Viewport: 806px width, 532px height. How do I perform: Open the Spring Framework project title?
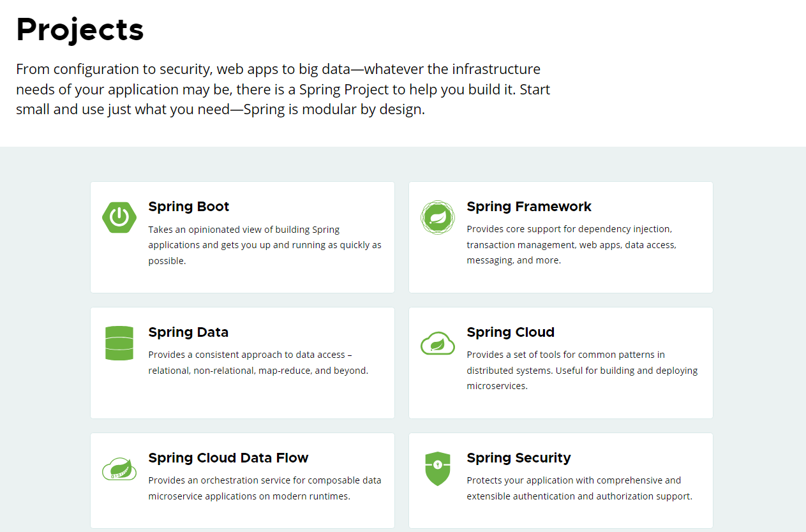(529, 207)
